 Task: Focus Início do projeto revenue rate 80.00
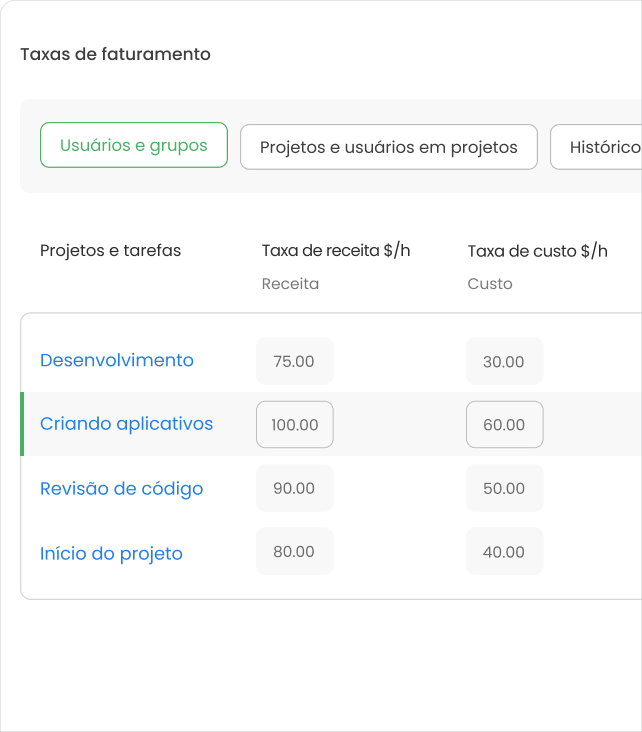[x=294, y=551]
